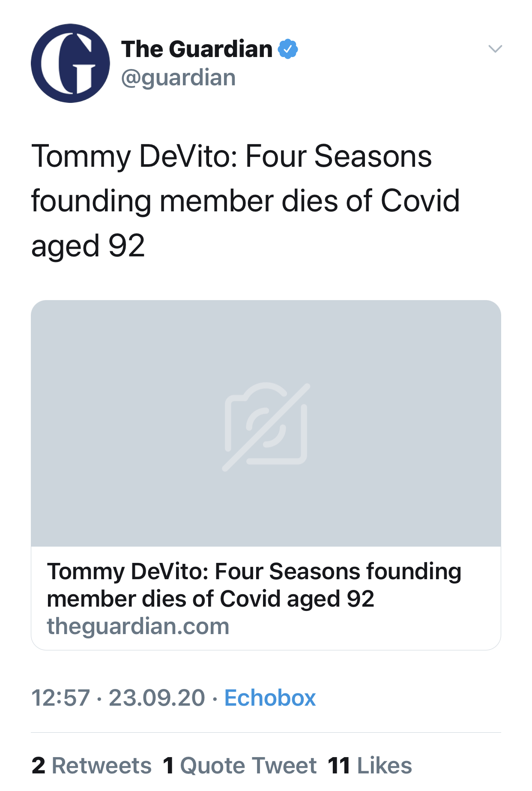This screenshot has height=791, width=532.
Task: Click the crossed-out camera placeholder icon
Action: [266, 427]
